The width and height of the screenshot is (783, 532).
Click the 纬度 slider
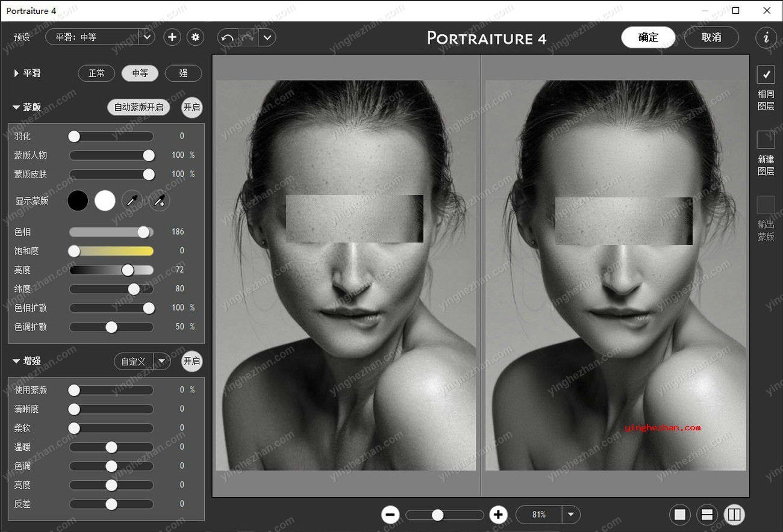[111, 289]
